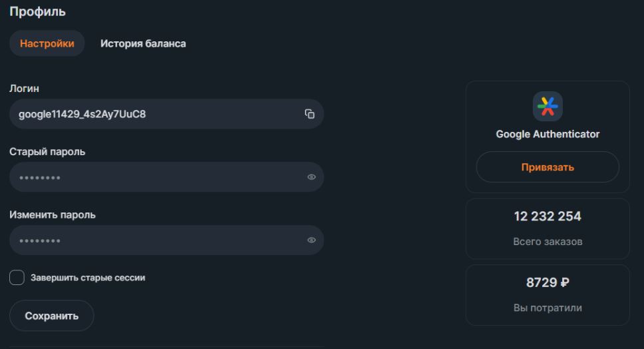
Task: Focus the 'Логин' input field
Action: 166,114
